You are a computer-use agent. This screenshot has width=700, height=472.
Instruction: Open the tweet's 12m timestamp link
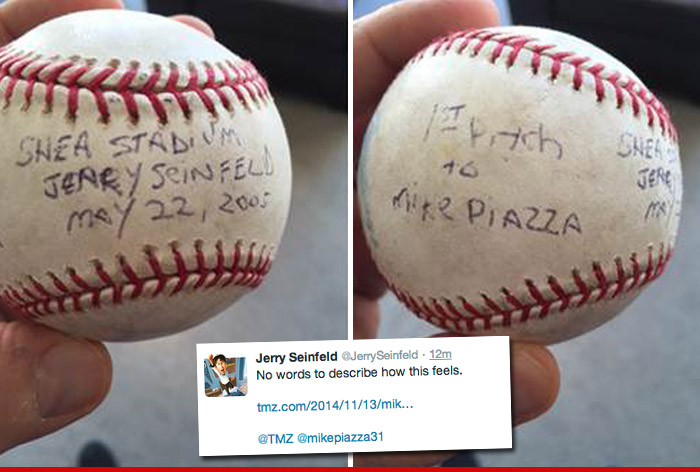click(440, 354)
